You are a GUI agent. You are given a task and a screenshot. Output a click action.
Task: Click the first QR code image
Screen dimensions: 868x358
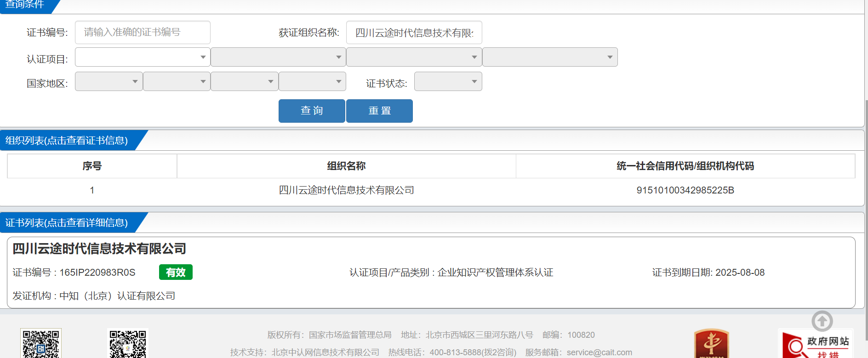click(x=40, y=343)
